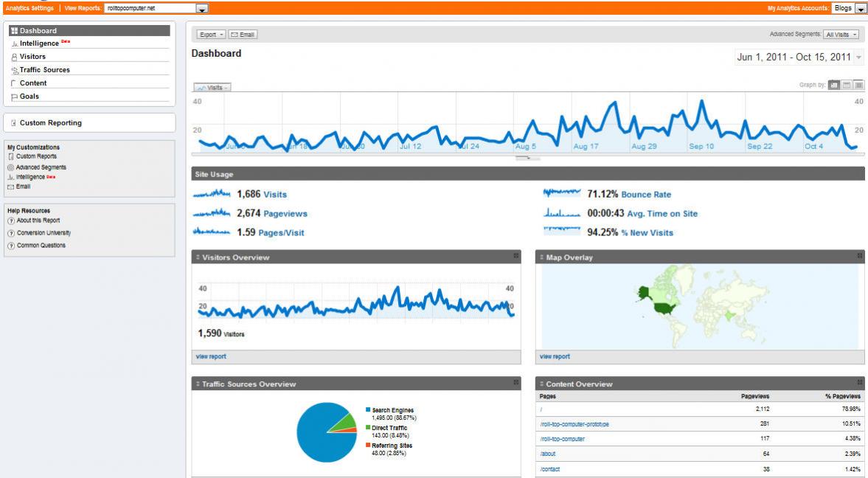This screenshot has width=868, height=478.
Task: Select the daily graph view icon
Action: click(x=833, y=85)
